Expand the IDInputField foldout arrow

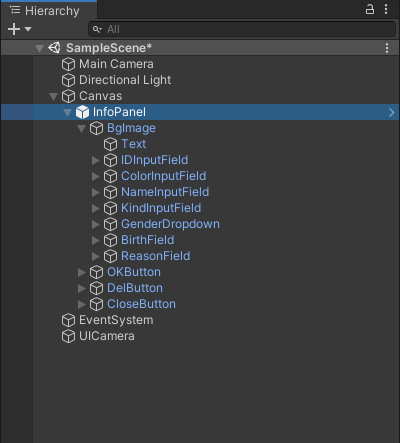(x=96, y=160)
